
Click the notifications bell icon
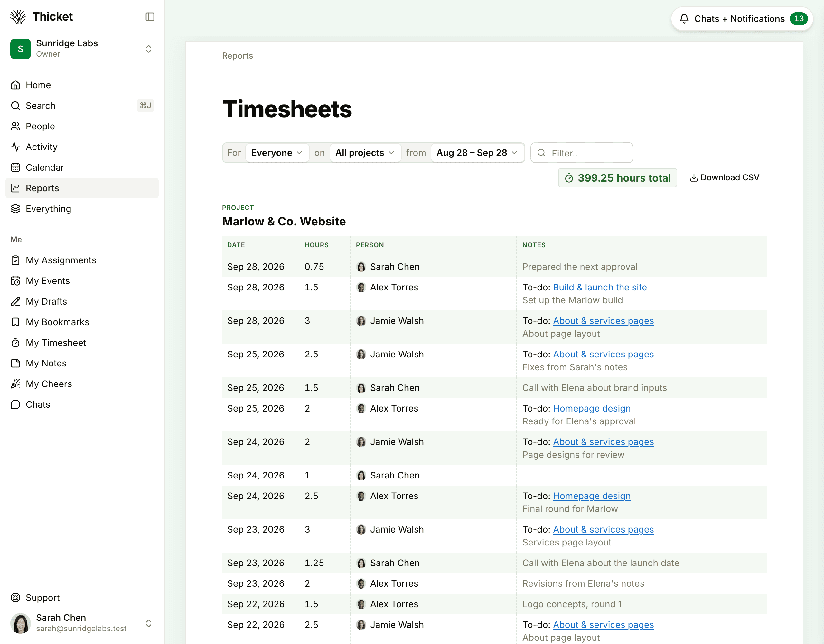[684, 18]
